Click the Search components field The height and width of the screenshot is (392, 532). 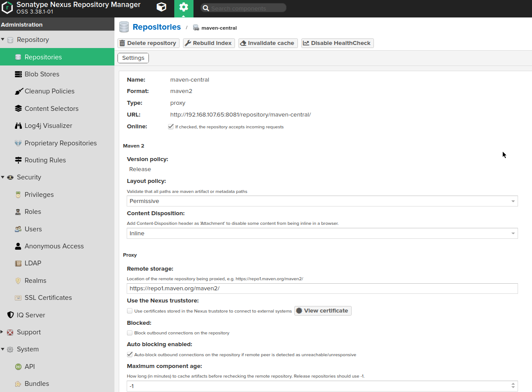tap(243, 8)
